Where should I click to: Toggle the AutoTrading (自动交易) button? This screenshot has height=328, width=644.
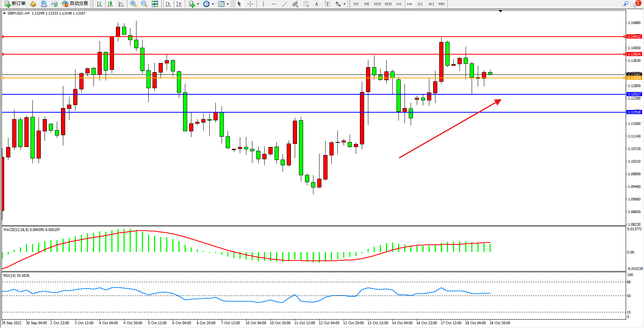[75, 4]
